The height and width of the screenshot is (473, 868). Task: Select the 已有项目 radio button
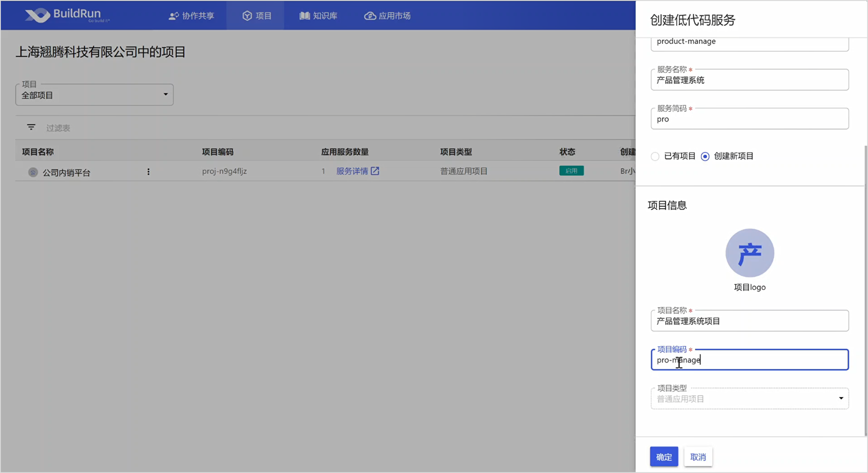pyautogui.click(x=655, y=157)
